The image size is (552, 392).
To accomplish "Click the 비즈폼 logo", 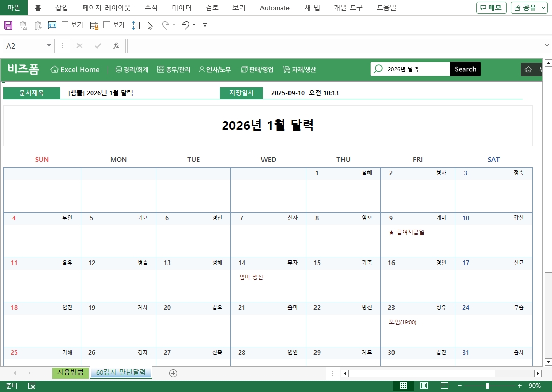I will pos(23,69).
